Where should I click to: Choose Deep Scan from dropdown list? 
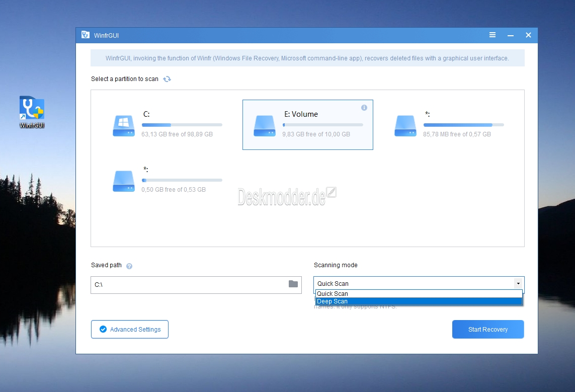pyautogui.click(x=419, y=301)
